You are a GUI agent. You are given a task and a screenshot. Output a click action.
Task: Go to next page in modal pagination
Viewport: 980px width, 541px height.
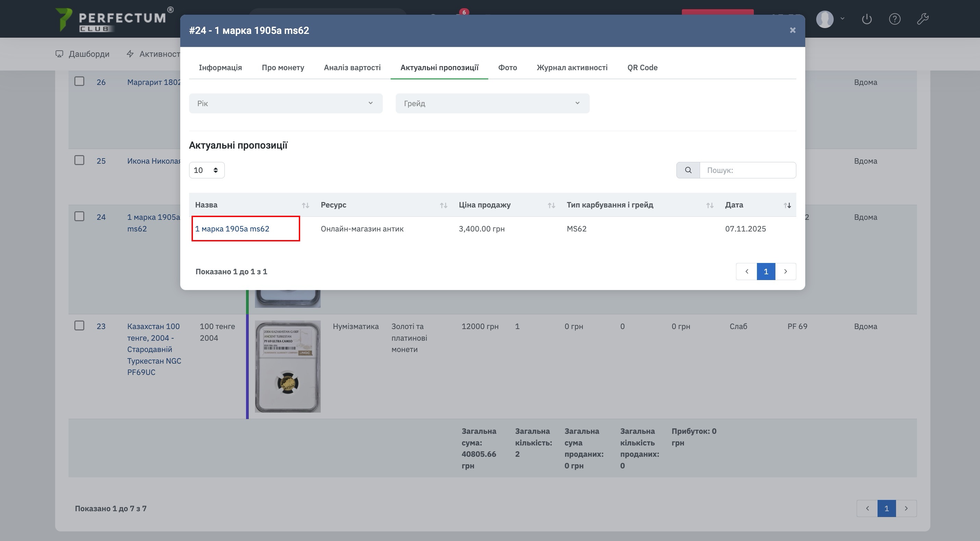tap(786, 272)
